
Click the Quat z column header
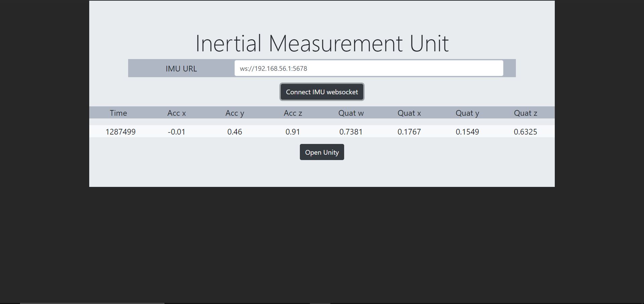click(526, 113)
